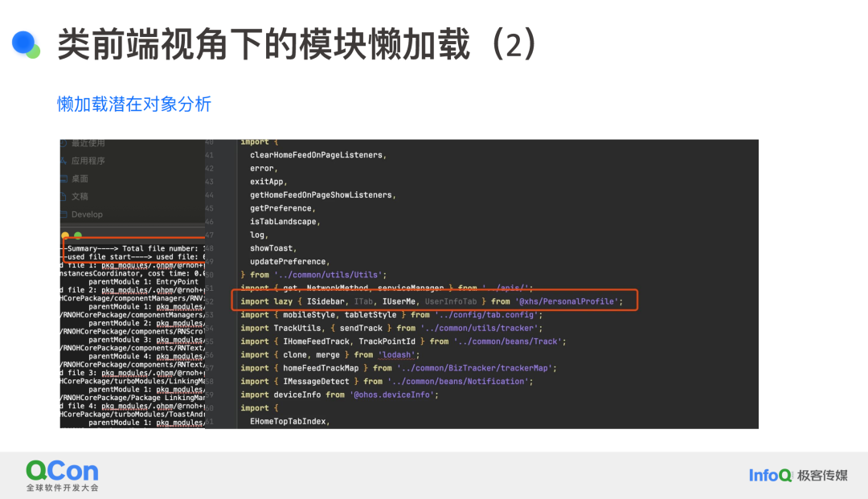
Task: Click homeFeedTrackMap in the import line
Action: click(x=321, y=368)
